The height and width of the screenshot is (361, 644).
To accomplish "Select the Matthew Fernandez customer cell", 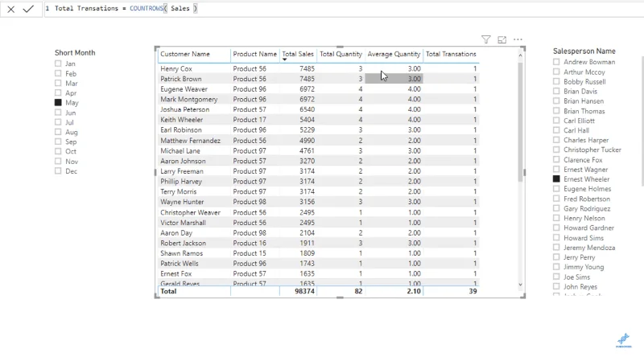I will pyautogui.click(x=190, y=140).
